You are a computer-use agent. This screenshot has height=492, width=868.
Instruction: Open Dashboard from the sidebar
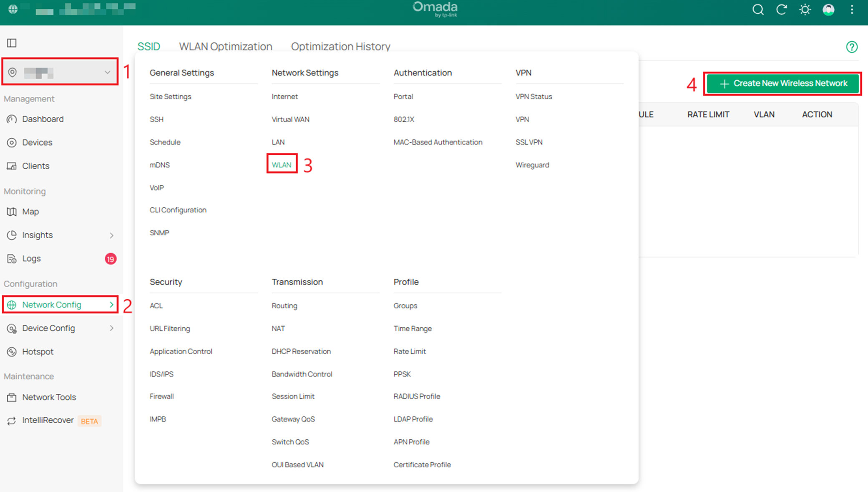(43, 119)
